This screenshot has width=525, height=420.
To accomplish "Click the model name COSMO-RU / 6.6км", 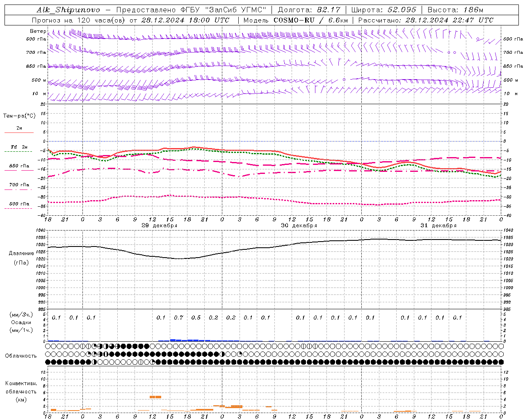I will 310,20.
